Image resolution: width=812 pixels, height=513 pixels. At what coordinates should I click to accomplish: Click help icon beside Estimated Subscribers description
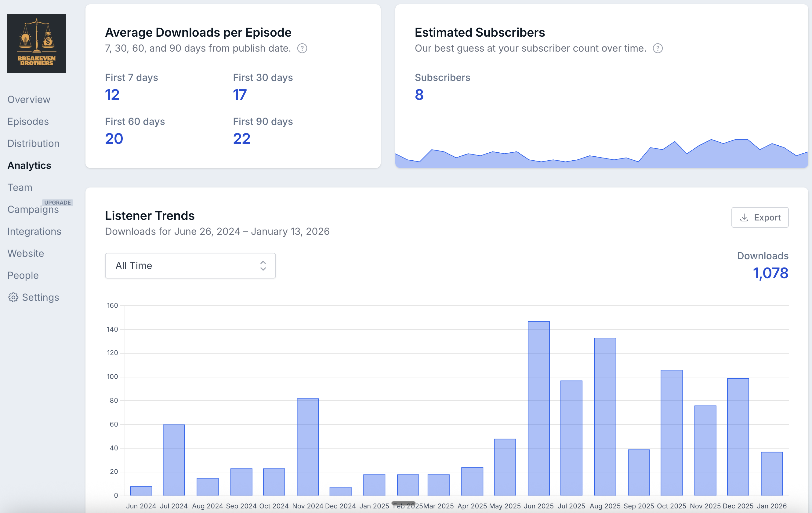tap(658, 49)
